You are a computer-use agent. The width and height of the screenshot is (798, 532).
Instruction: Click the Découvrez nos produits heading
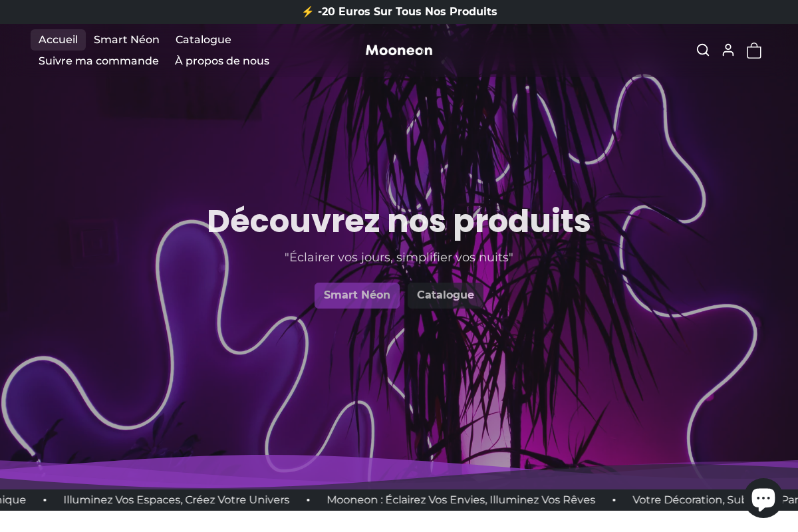pyautogui.click(x=399, y=221)
